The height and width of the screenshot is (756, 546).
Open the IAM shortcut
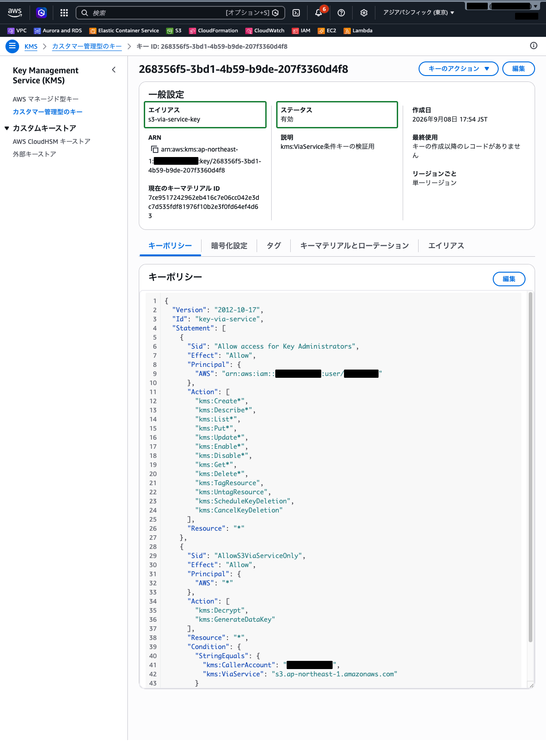pyautogui.click(x=301, y=30)
